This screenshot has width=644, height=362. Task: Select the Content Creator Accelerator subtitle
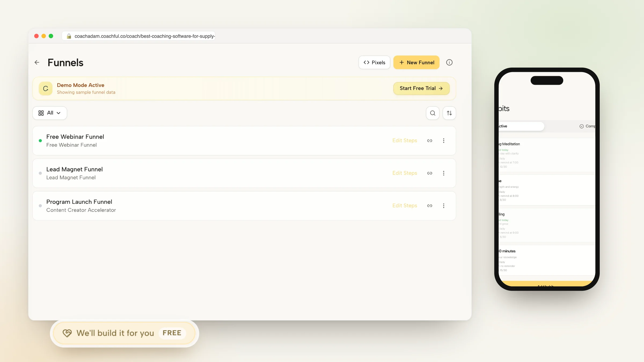click(x=81, y=210)
